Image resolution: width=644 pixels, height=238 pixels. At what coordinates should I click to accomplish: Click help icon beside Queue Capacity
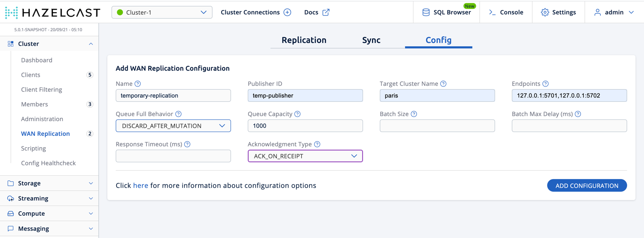297,114
